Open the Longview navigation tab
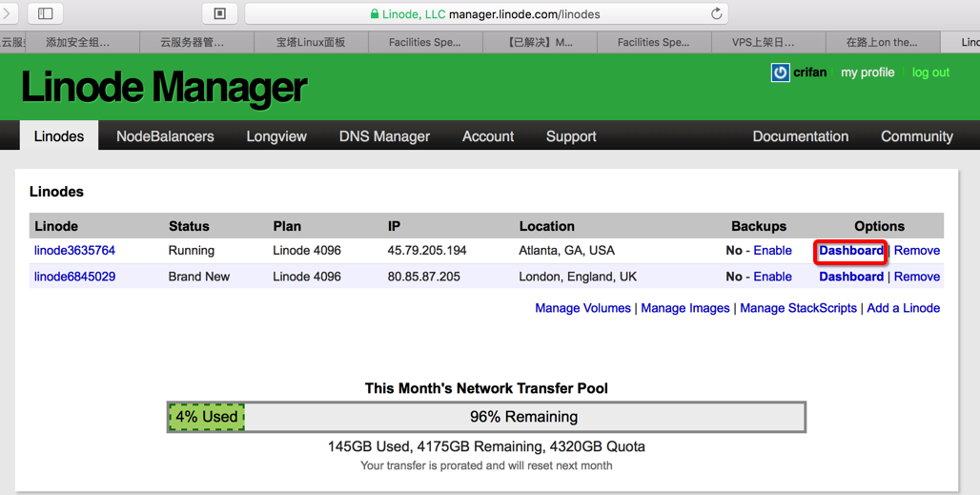The width and height of the screenshot is (980, 495). [x=276, y=136]
